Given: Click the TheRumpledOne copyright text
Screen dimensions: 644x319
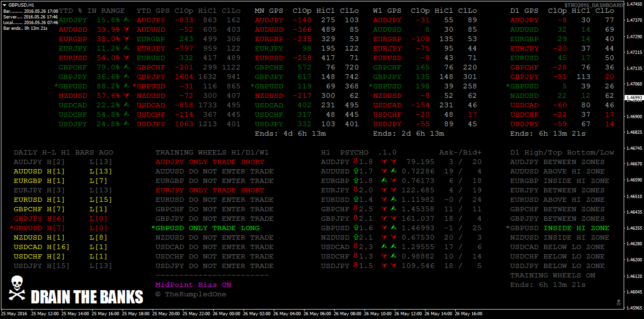Looking at the screenshot, I should pos(191,294).
